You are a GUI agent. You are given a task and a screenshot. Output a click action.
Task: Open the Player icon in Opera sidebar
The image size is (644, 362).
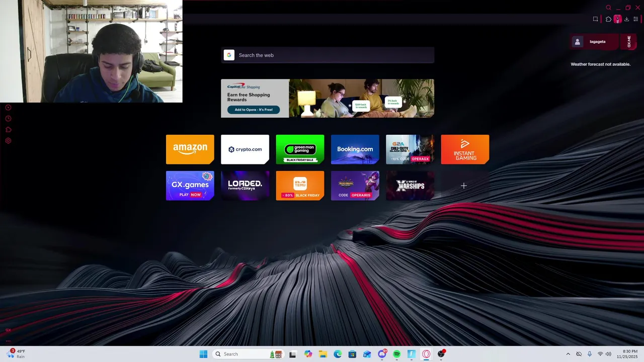pos(8,108)
